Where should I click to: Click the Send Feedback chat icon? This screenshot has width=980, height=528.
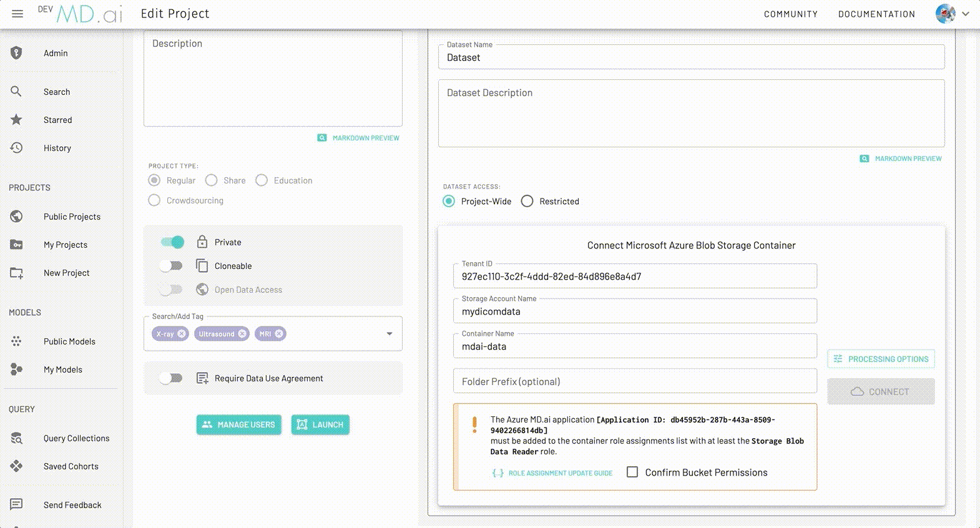(16, 504)
